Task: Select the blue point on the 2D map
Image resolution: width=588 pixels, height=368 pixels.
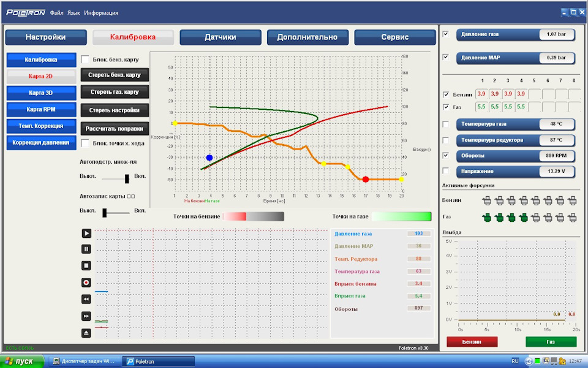Action: 209,158
